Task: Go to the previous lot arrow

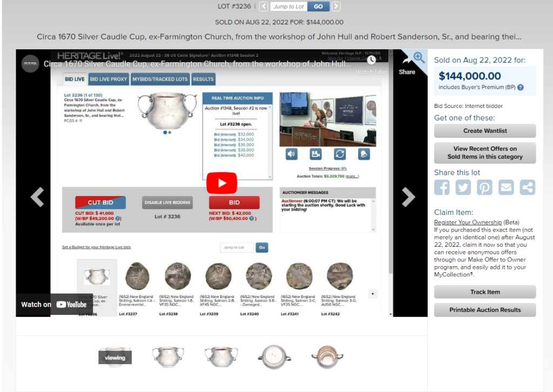Action: pos(264,6)
